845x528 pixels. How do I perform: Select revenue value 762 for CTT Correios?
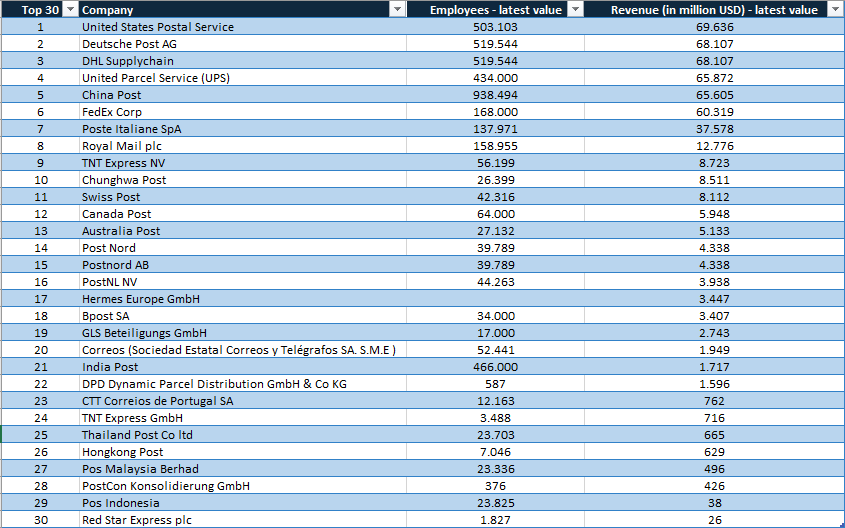(x=714, y=400)
